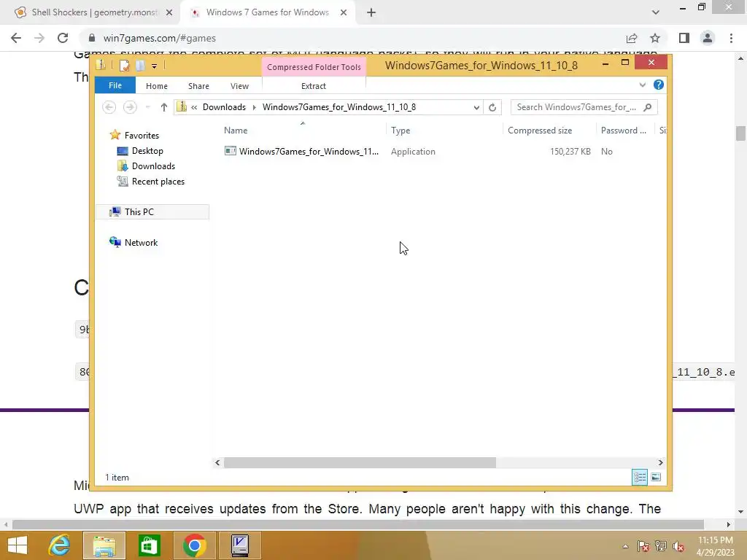Switch to the Home ribbon tab
This screenshot has height=560, width=747.
tap(156, 86)
